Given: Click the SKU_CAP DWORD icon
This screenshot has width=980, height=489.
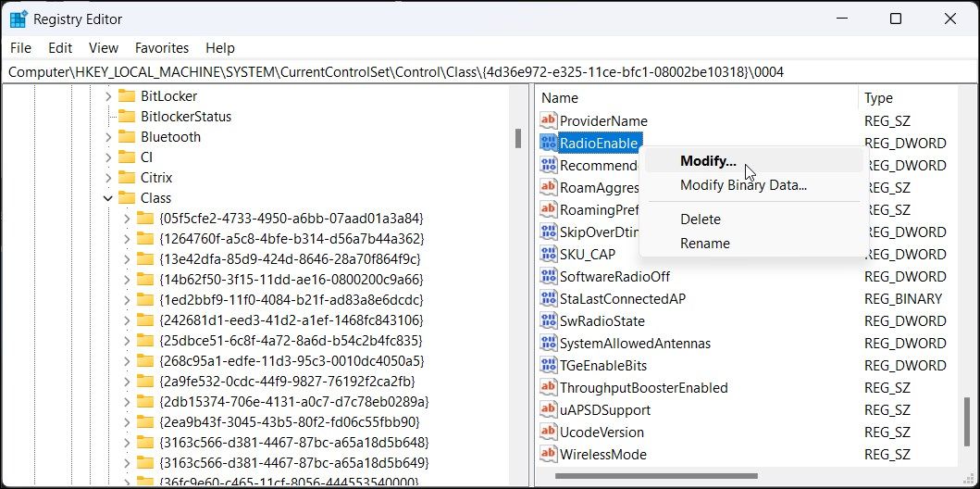Looking at the screenshot, I should [548, 254].
